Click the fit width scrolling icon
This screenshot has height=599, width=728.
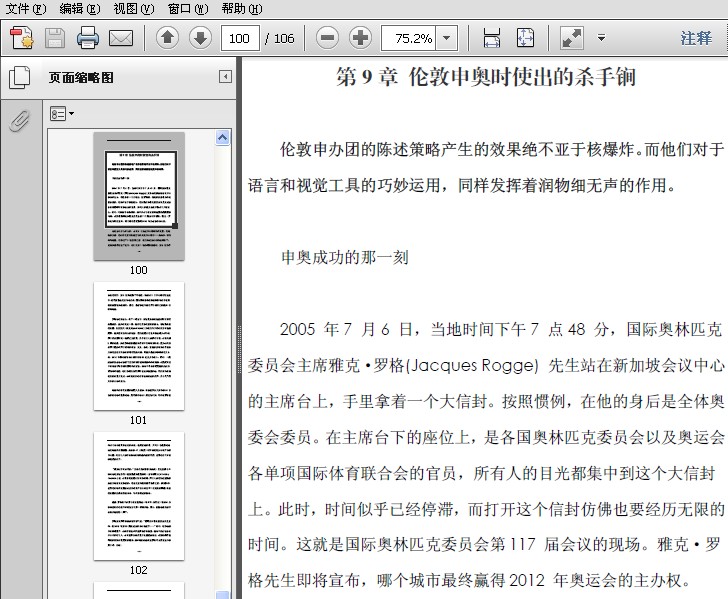tap(492, 39)
